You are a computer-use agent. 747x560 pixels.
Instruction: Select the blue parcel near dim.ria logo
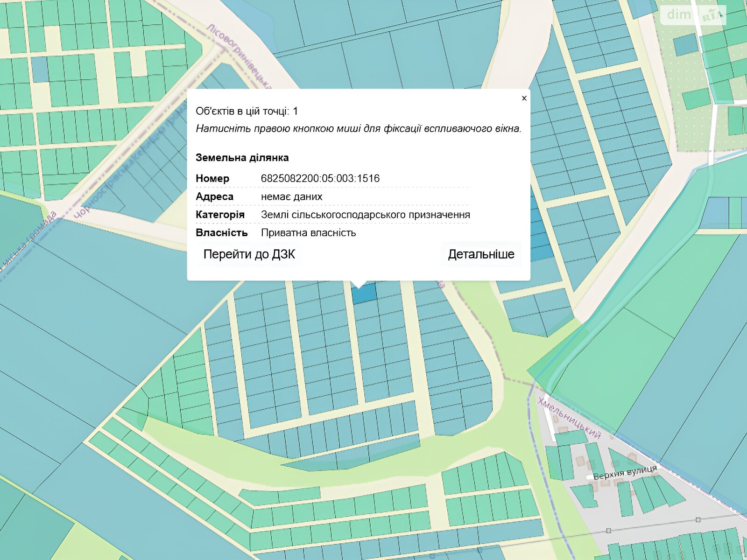pos(685,44)
